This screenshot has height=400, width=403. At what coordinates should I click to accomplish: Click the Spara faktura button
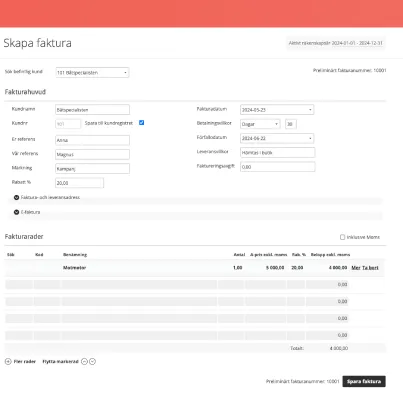364,381
